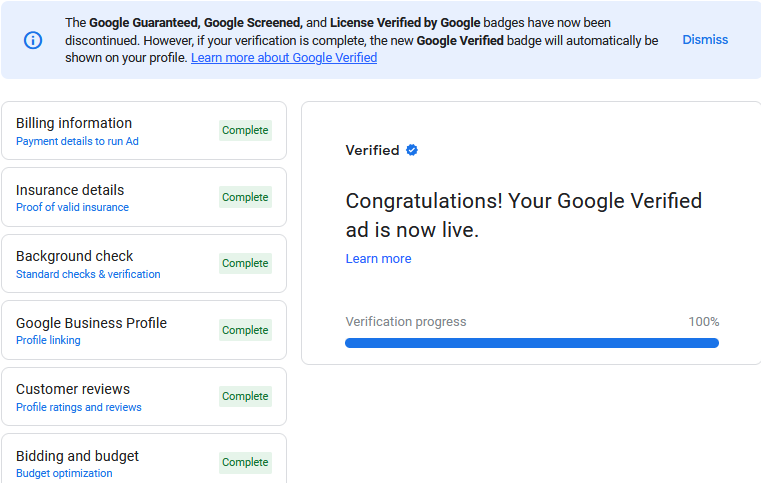Open the Insurance details card
The height and width of the screenshot is (483, 761).
(x=144, y=197)
